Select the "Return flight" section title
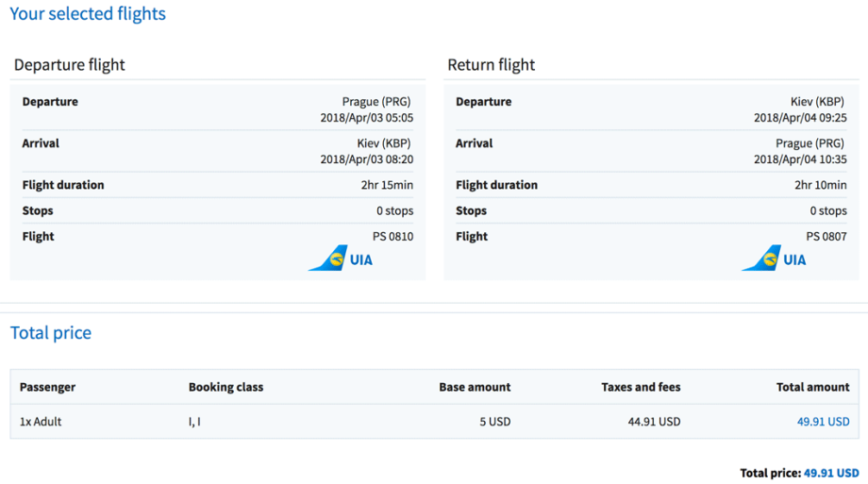 491,65
